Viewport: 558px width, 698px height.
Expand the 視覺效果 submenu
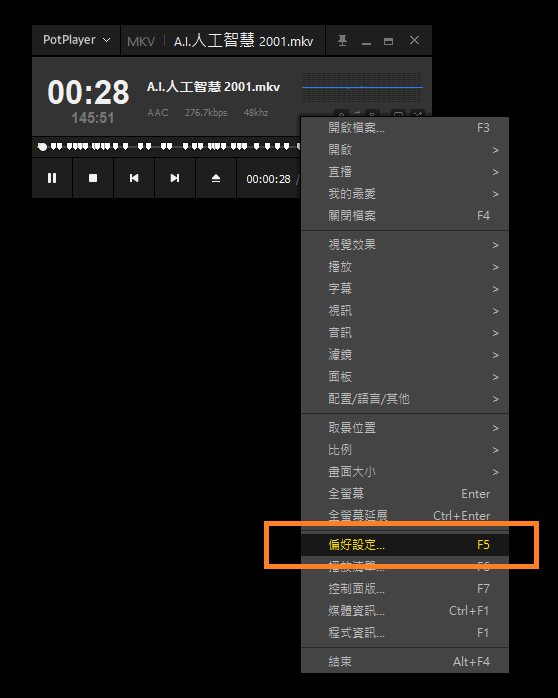point(405,245)
